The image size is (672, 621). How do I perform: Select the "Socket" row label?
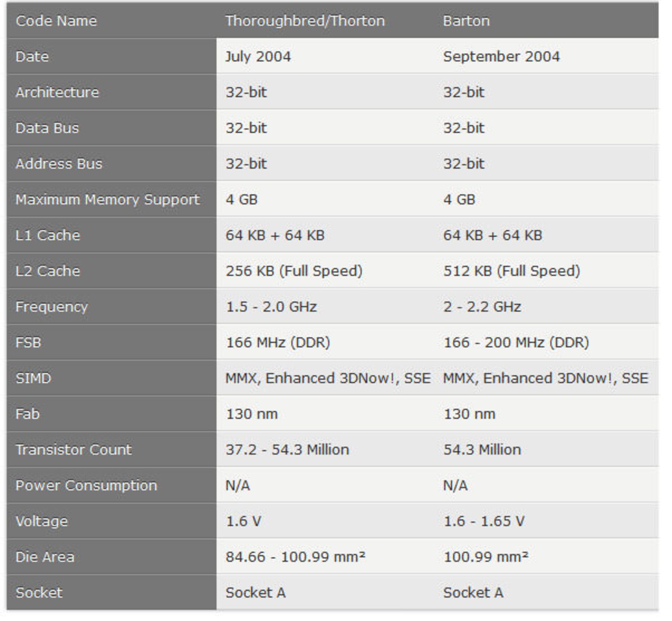(x=39, y=593)
